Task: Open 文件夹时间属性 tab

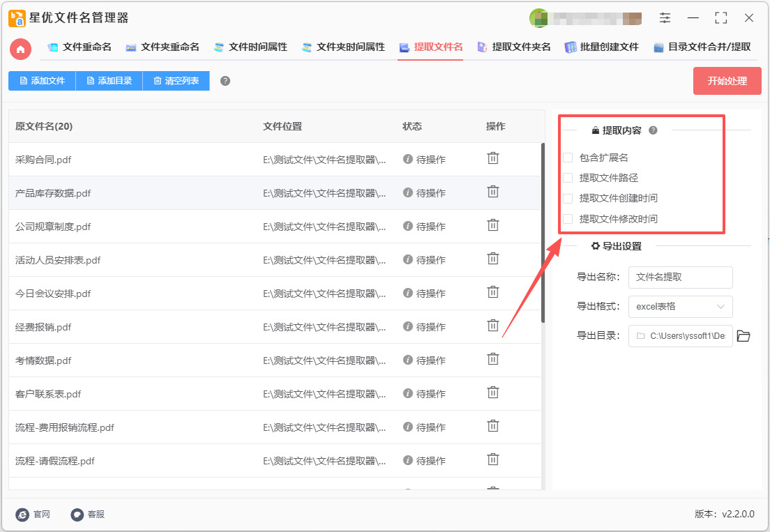Action: point(343,47)
